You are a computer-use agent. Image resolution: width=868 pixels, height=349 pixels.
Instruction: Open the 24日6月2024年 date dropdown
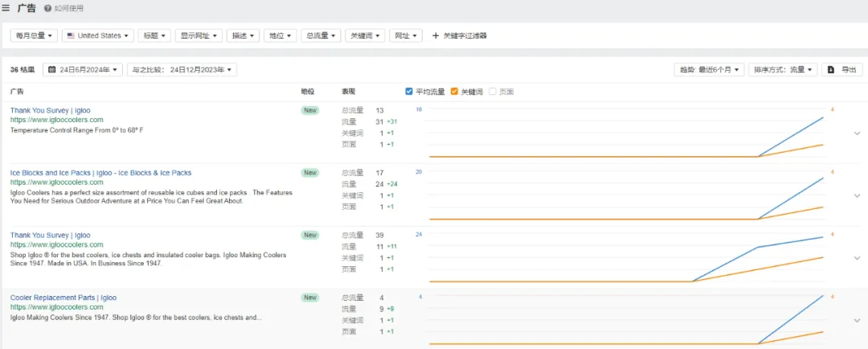[x=83, y=70]
